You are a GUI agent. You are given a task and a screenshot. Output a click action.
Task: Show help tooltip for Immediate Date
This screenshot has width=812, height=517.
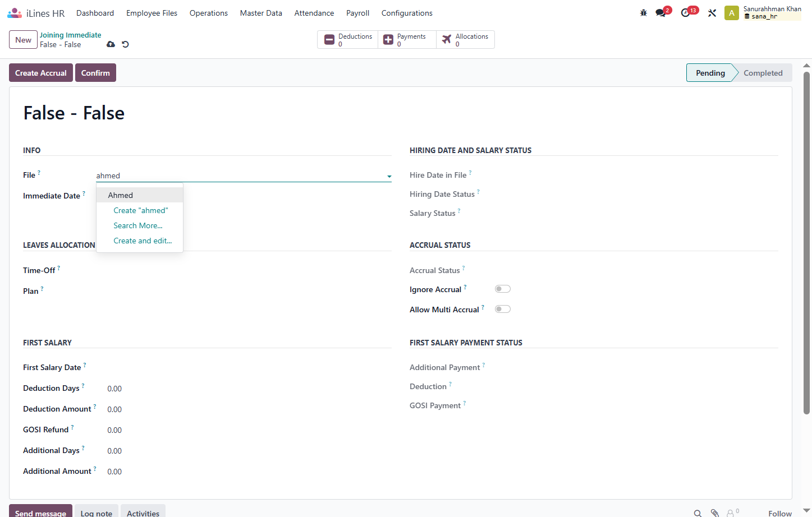[84, 193]
